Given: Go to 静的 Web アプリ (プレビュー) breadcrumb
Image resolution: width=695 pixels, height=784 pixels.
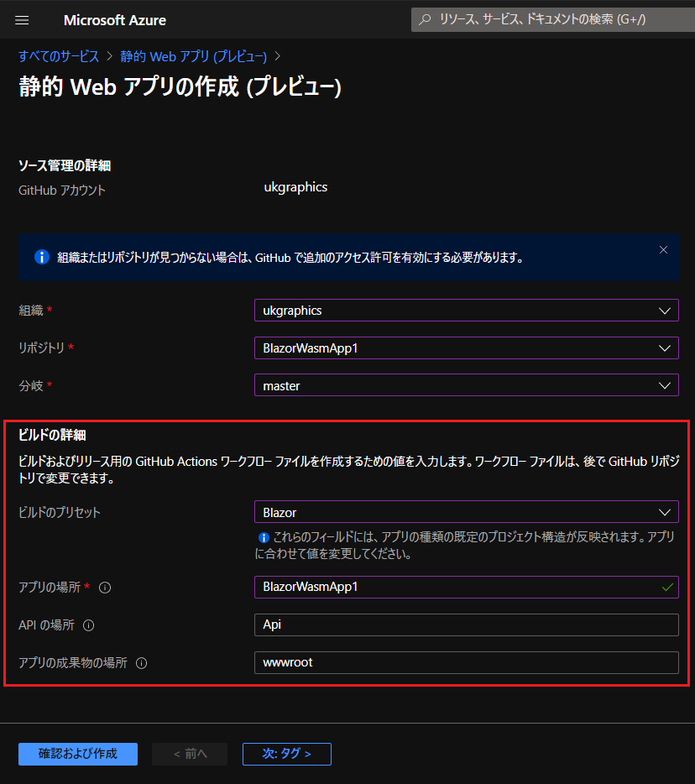Looking at the screenshot, I should pyautogui.click(x=194, y=56).
